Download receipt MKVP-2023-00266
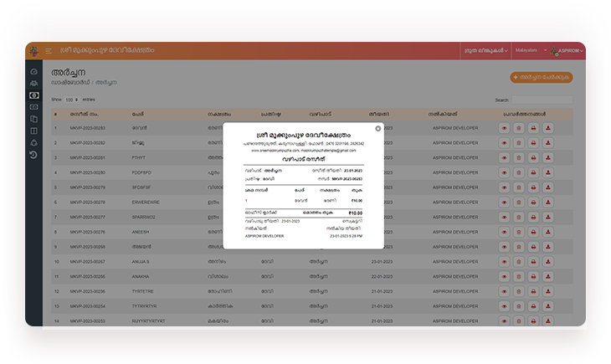Image resolution: width=611 pixels, height=364 pixels. (548, 276)
